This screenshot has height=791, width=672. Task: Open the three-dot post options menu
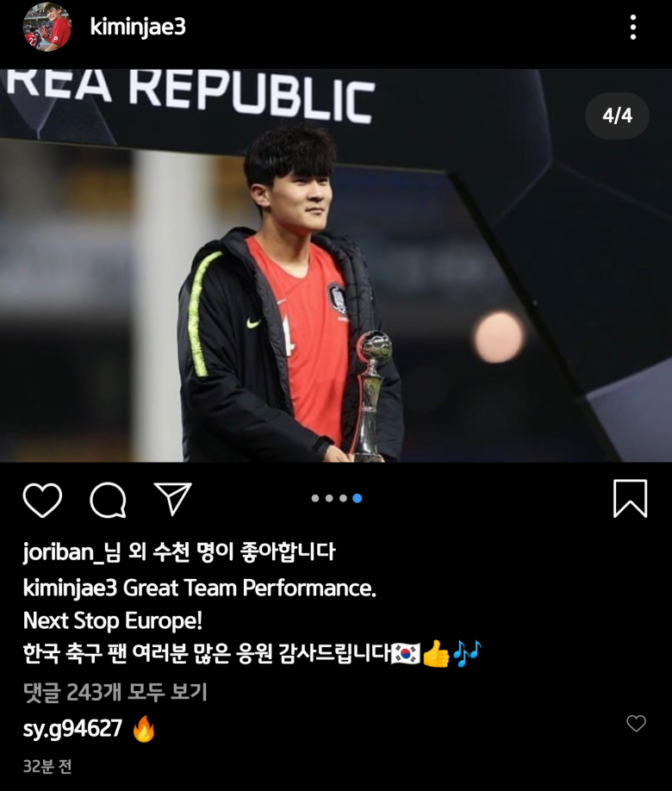click(633, 28)
